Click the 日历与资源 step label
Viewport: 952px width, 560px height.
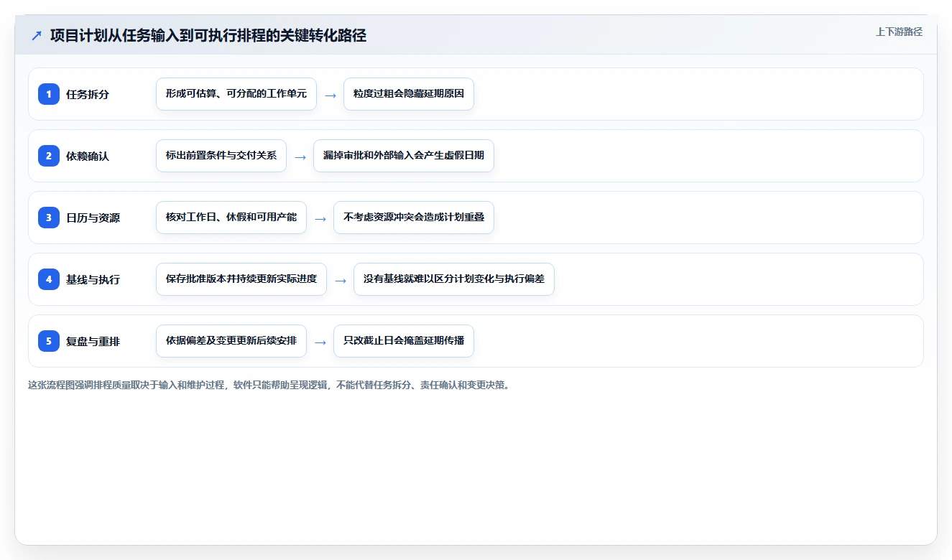click(93, 218)
